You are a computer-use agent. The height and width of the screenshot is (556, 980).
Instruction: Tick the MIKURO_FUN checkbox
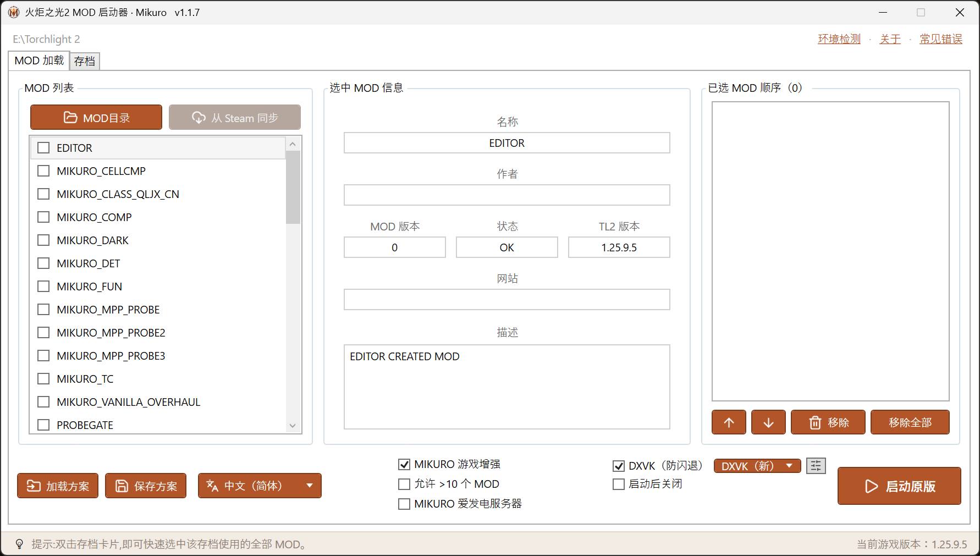43,287
